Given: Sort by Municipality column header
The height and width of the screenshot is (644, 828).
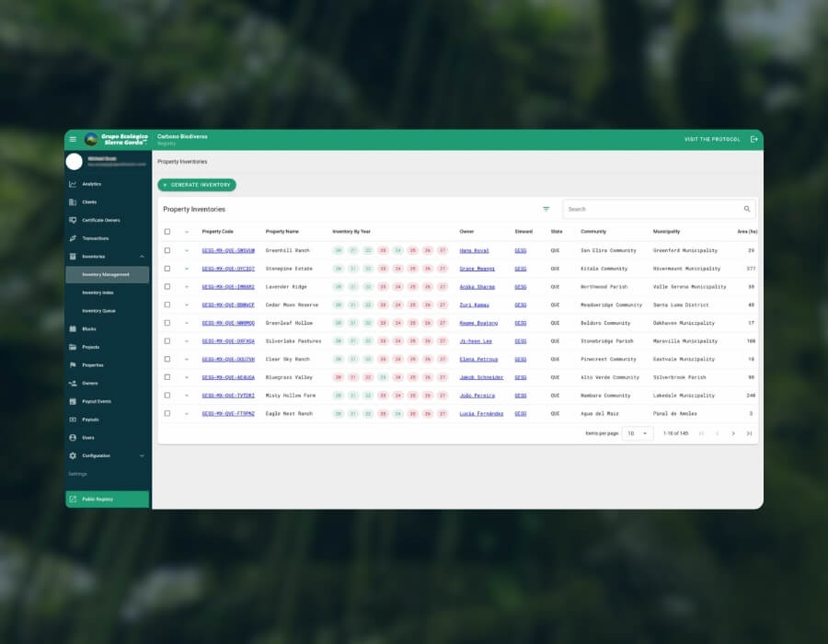Looking at the screenshot, I should [666, 232].
